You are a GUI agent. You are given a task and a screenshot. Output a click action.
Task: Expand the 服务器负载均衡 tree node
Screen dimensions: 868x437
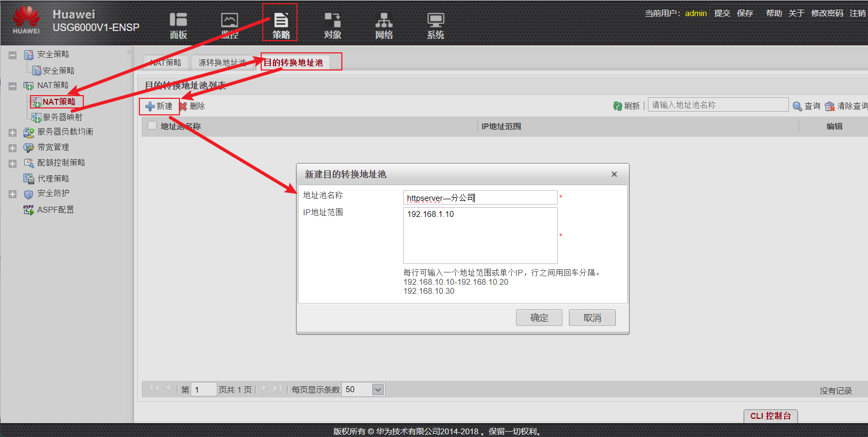tap(13, 132)
